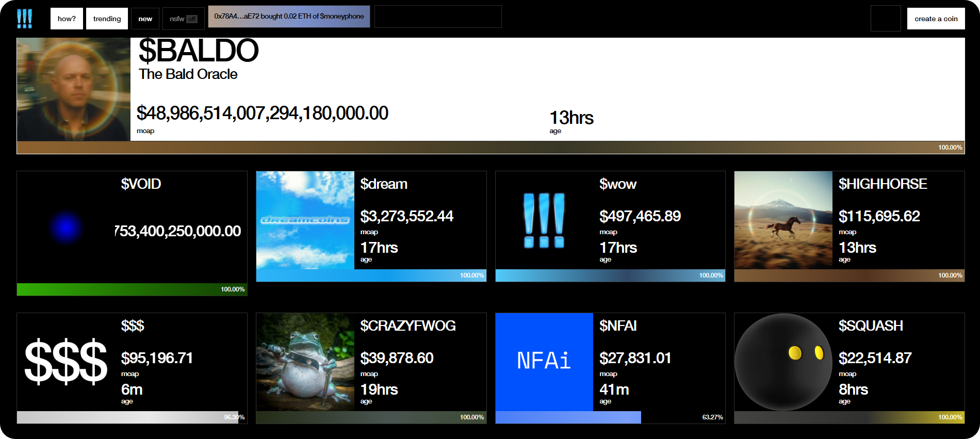
Task: Click the $moneyphone purchase notification banner
Action: tap(289, 17)
